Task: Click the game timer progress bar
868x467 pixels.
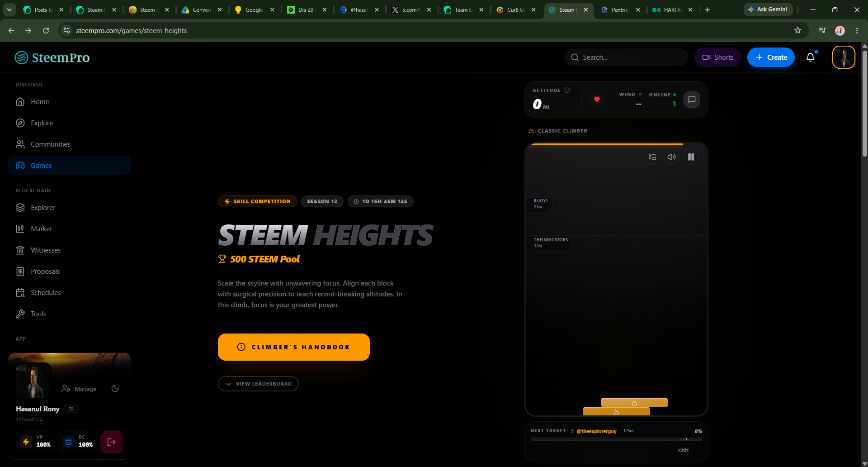Action: [x=606, y=144]
